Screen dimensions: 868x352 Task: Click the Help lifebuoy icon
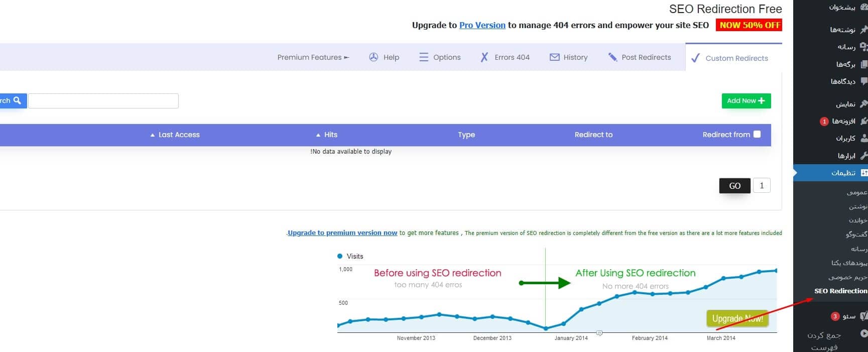[374, 57]
